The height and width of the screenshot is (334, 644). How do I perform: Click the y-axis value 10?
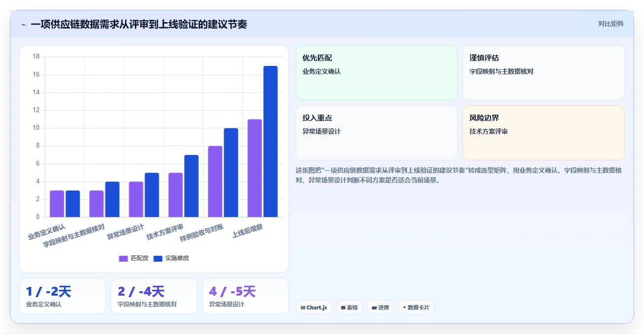(36, 128)
